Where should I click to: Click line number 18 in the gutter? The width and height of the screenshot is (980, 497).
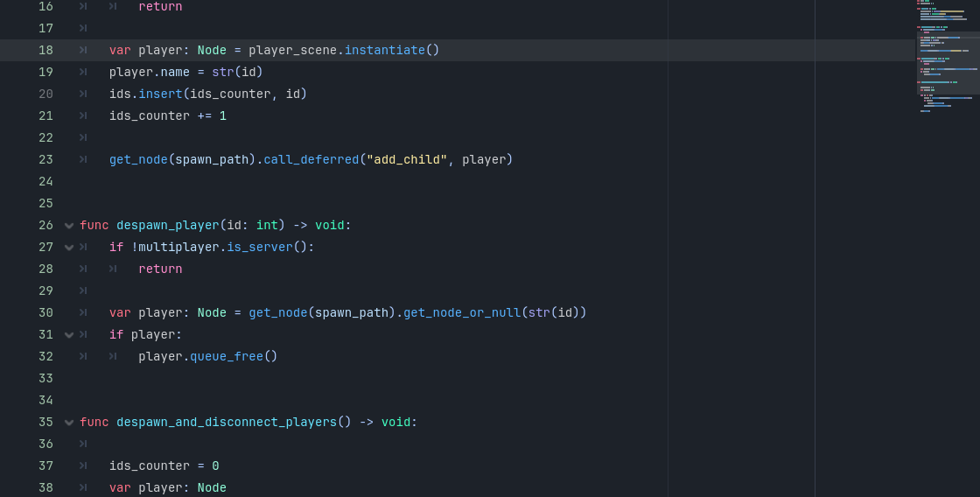(x=45, y=50)
